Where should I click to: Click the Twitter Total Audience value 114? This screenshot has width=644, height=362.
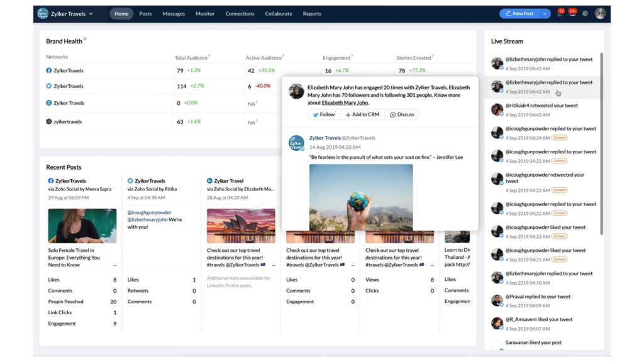pyautogui.click(x=182, y=86)
